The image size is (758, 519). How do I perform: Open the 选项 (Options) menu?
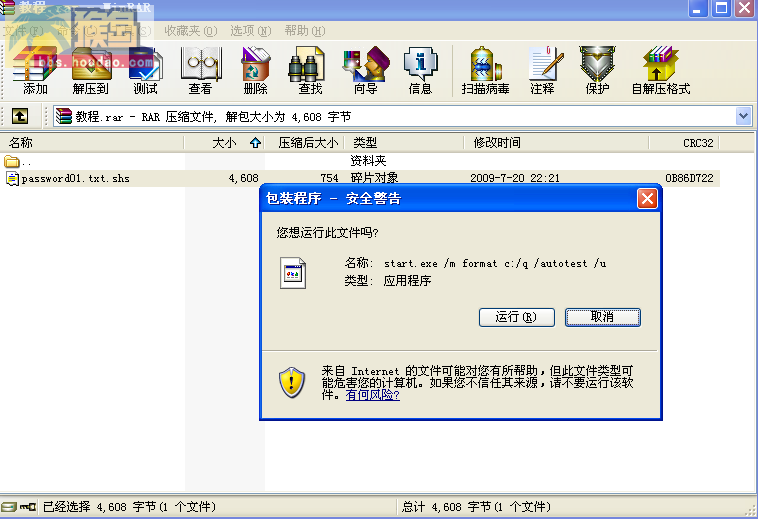tap(250, 31)
